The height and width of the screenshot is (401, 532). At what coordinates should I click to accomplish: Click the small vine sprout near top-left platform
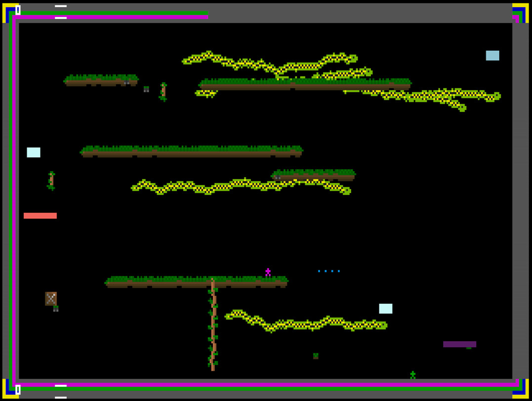pyautogui.click(x=163, y=91)
